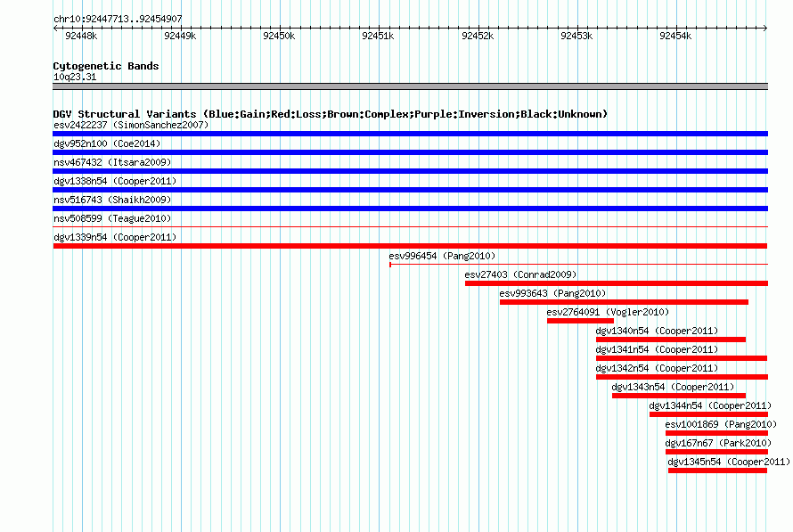The width and height of the screenshot is (793, 532).
Task: Click the DGV Structural Variants track title
Action: (x=330, y=114)
